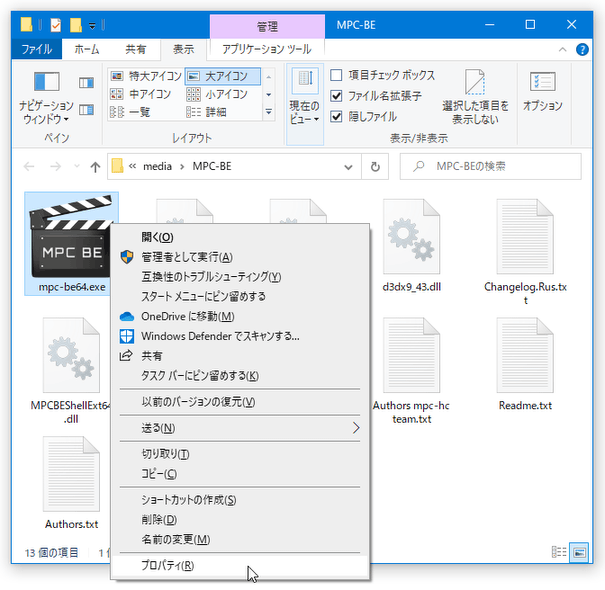
Task: Choose コピー(C) from context menu
Action: (240, 474)
